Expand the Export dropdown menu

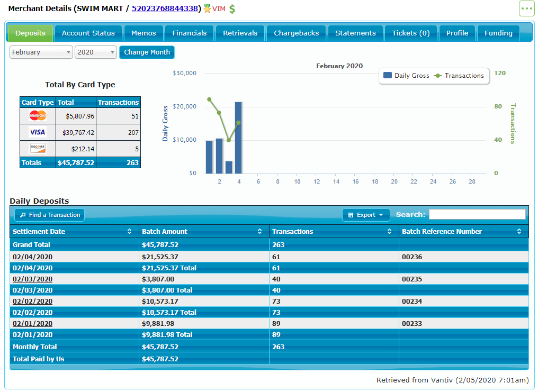[x=366, y=215]
